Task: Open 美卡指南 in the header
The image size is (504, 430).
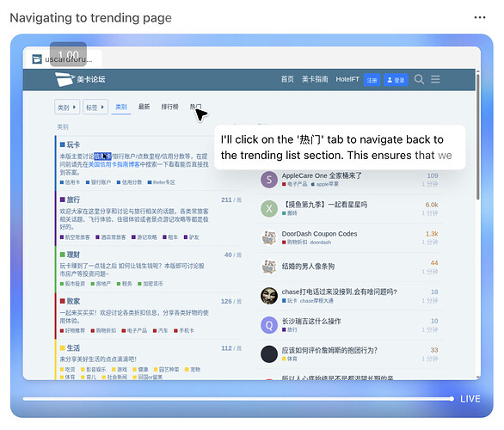Action: [315, 79]
